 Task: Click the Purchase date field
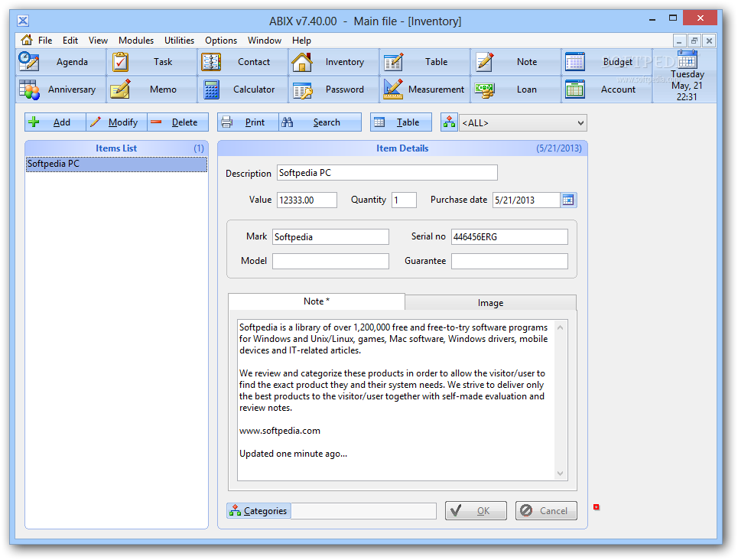click(x=526, y=200)
